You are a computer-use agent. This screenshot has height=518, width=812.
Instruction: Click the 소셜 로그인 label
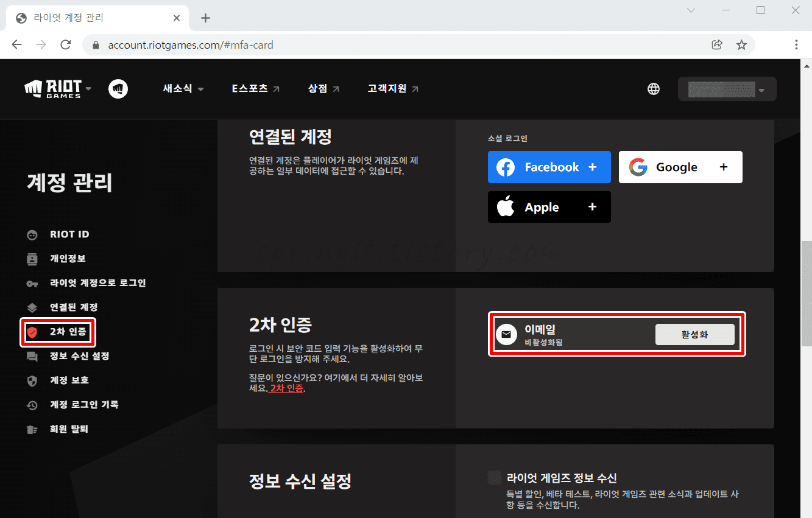point(507,139)
